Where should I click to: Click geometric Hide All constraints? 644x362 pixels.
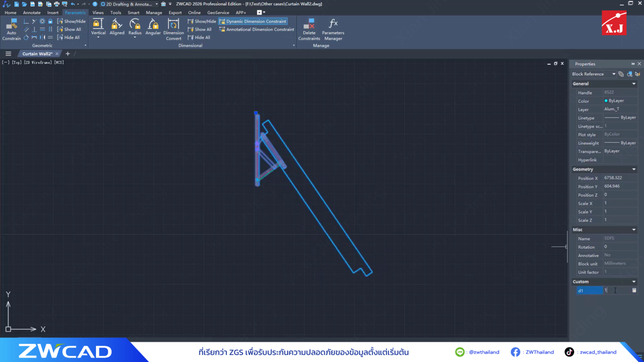[68, 37]
